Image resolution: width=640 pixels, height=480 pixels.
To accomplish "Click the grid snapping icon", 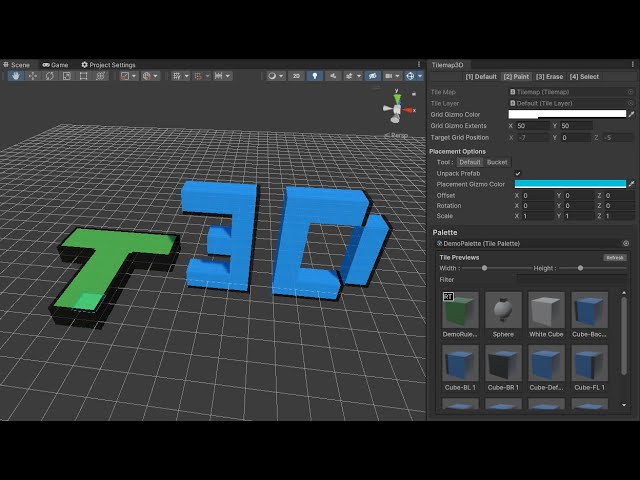I will point(198,76).
